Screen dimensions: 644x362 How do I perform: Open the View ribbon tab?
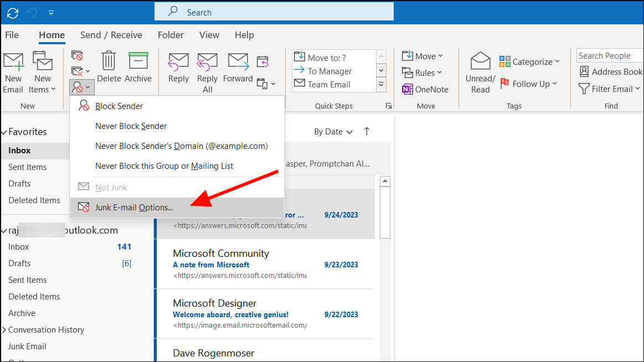(209, 35)
